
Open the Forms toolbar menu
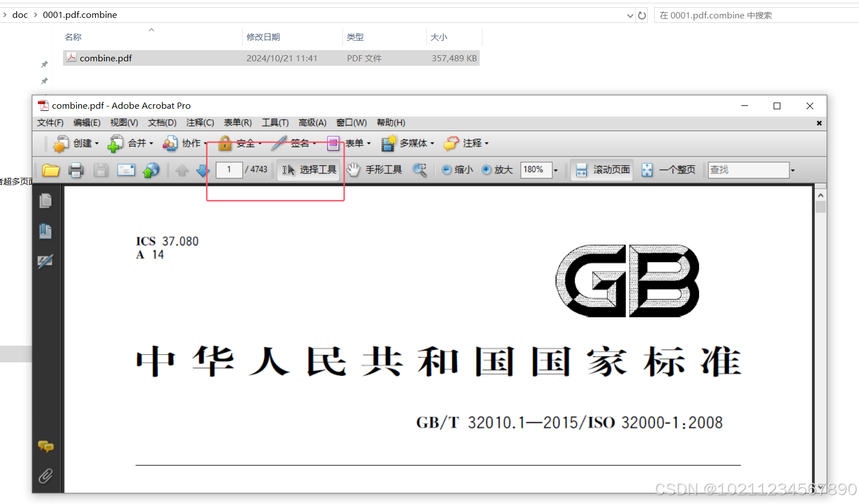(x=349, y=143)
